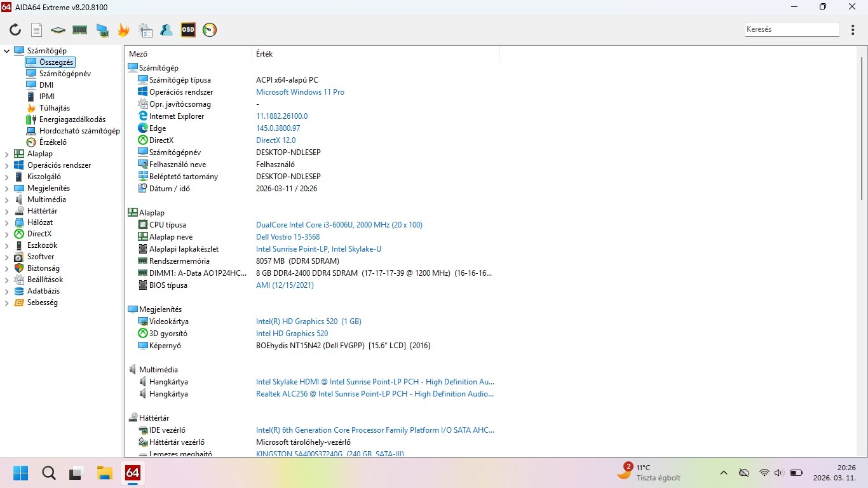
Task: Select the Számítógépnév row in details list
Action: (x=311, y=152)
